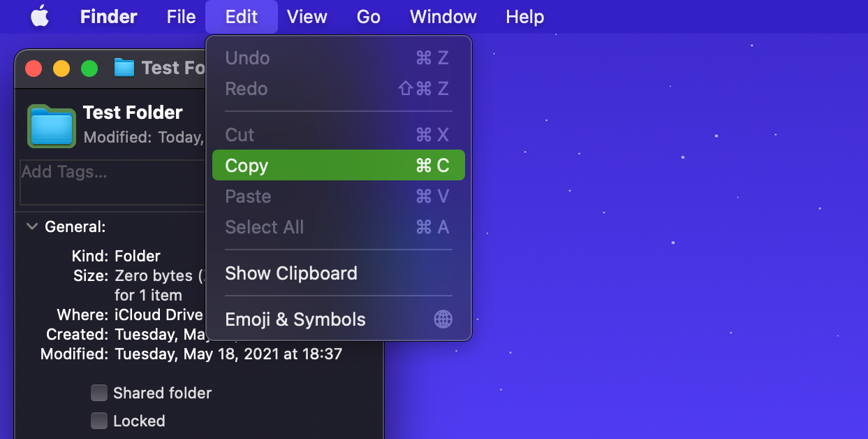Click the green zoom window button

click(x=89, y=69)
